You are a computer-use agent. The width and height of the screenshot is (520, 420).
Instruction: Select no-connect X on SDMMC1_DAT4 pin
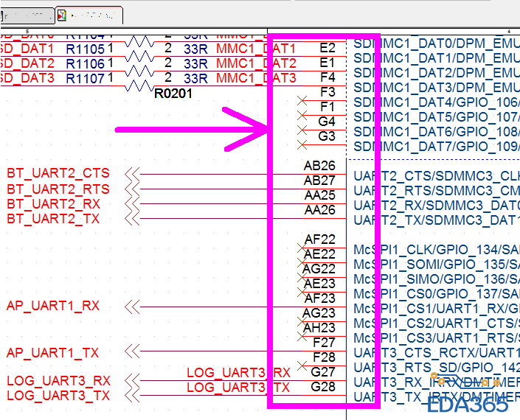click(302, 101)
